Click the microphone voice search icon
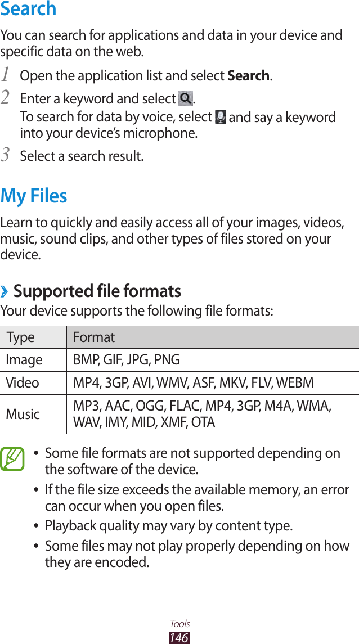Image resolution: width=359 pixels, height=644 pixels. pyautogui.click(x=220, y=117)
